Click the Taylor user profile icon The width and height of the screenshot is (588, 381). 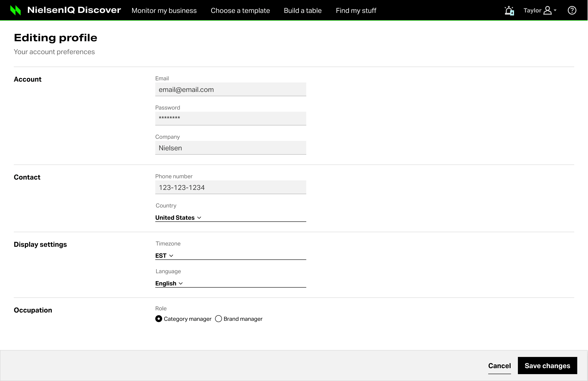tap(547, 11)
